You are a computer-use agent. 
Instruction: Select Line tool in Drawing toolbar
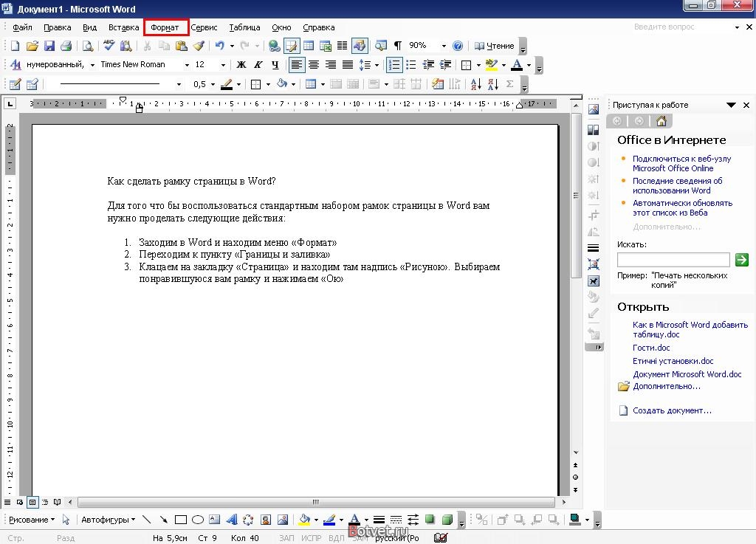[147, 520]
